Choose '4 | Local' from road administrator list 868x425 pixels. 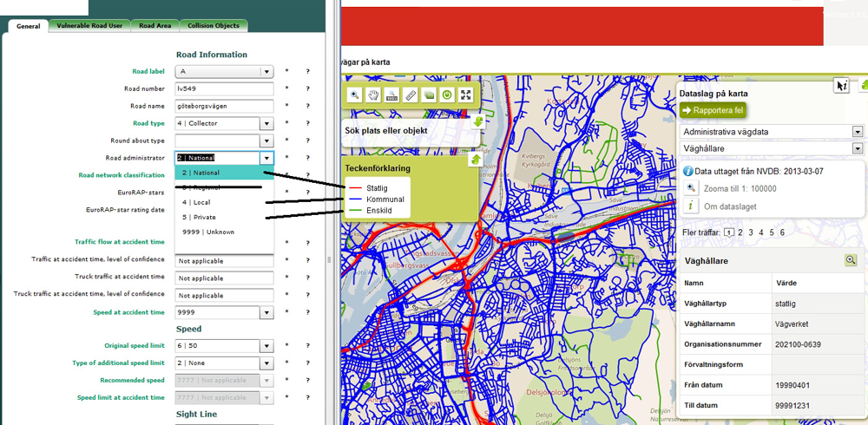point(196,202)
